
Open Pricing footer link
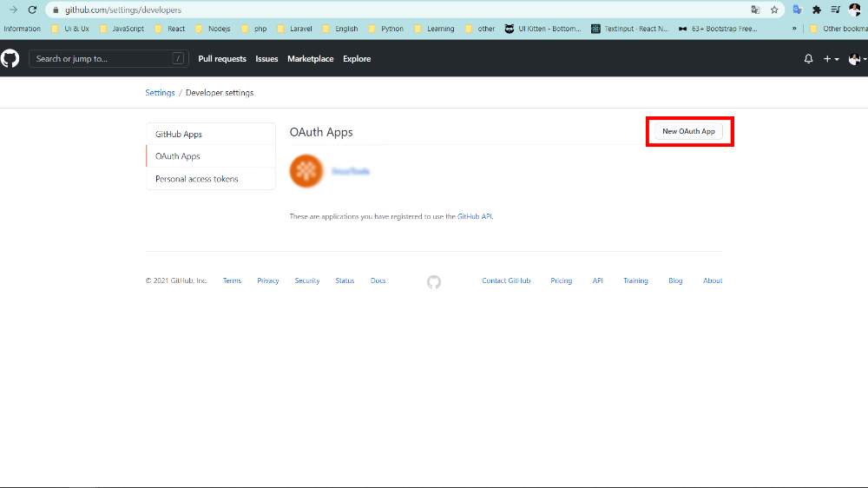[x=562, y=280]
